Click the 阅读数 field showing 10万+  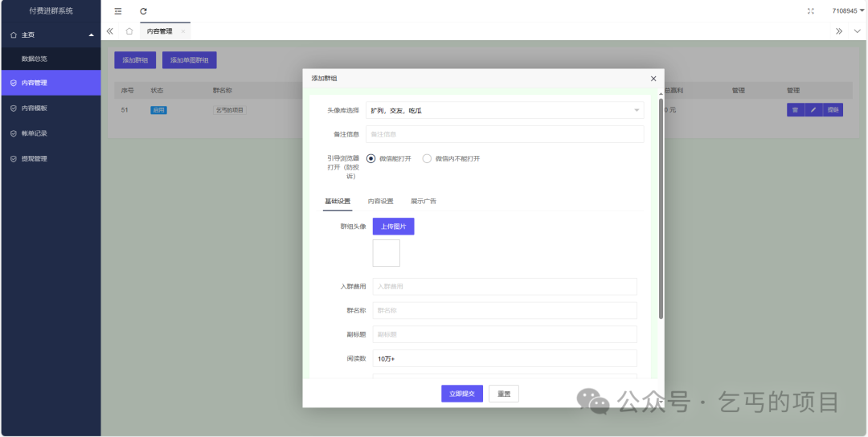coord(505,358)
